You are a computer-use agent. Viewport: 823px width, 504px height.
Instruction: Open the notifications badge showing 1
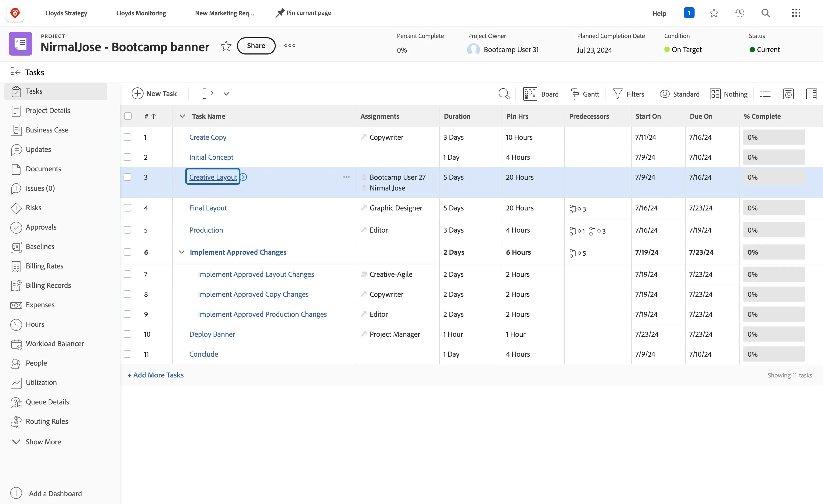click(689, 13)
